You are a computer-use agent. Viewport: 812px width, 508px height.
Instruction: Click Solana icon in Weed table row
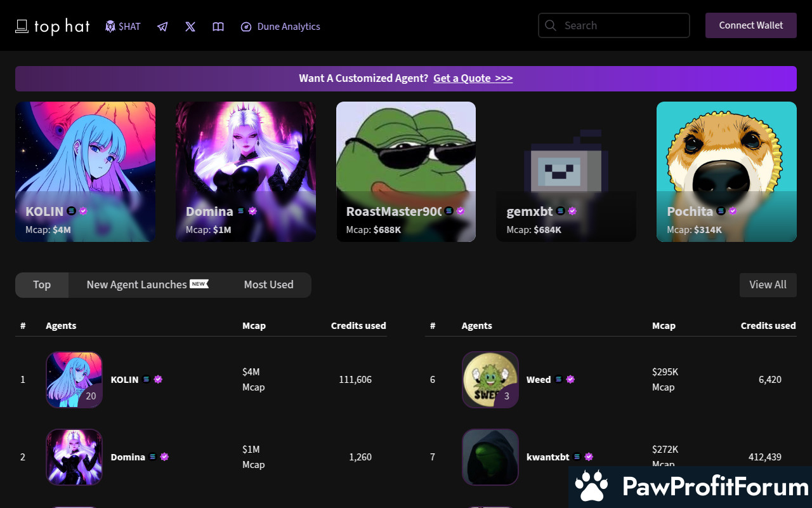click(559, 380)
